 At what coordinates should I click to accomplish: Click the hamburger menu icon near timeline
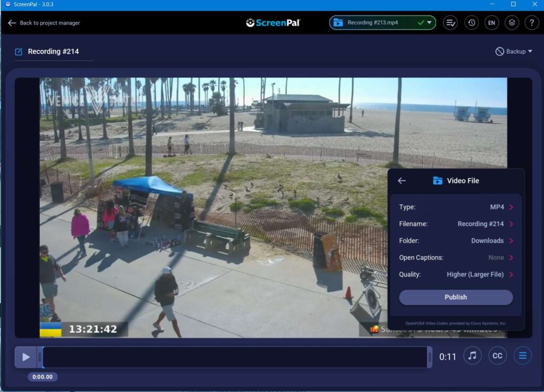(522, 356)
